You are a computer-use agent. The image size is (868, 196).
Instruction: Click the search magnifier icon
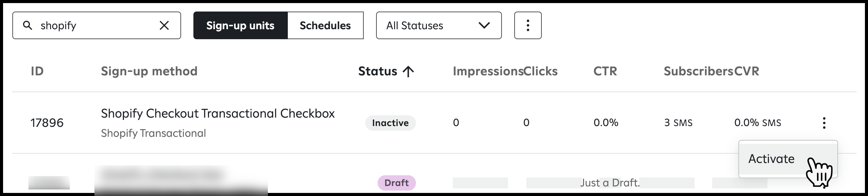(28, 25)
